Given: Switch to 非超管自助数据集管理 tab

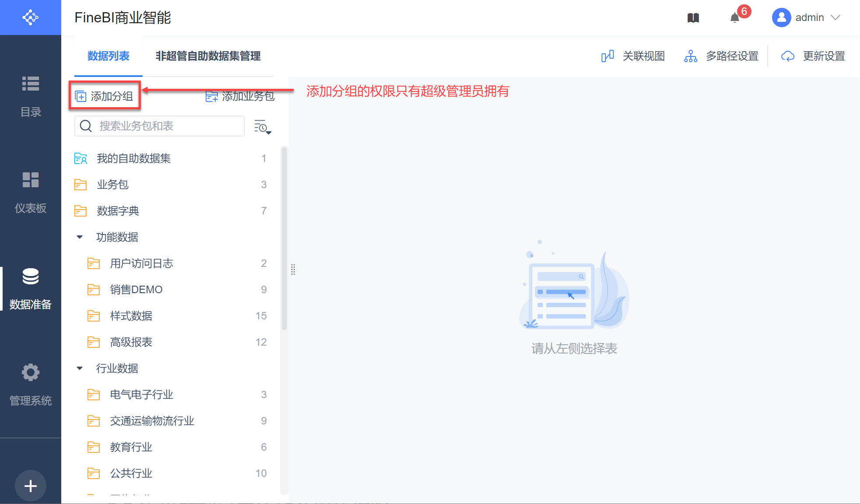Looking at the screenshot, I should click(x=208, y=56).
